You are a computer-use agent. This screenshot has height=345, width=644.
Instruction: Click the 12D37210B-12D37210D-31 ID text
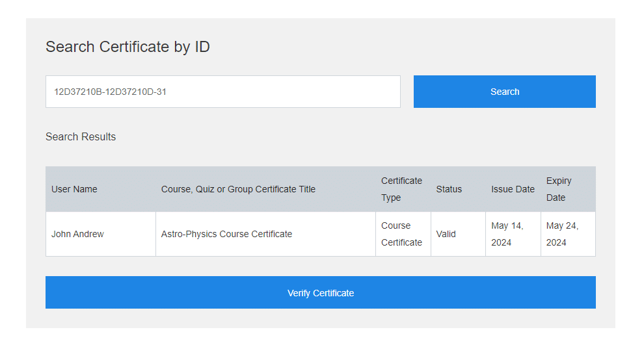click(x=110, y=92)
